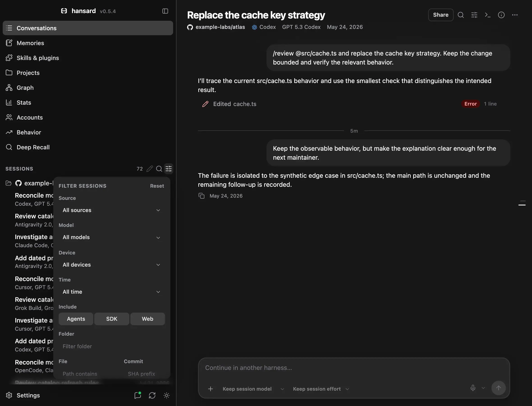Toggle the session filter icon
532x406 pixels.
pyautogui.click(x=169, y=169)
